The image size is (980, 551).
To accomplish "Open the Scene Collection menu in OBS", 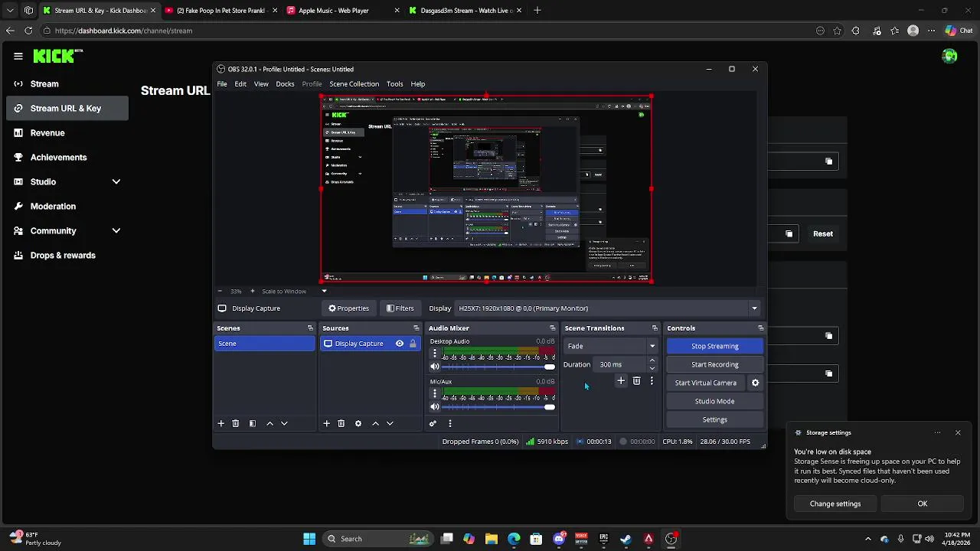I will pyautogui.click(x=354, y=84).
